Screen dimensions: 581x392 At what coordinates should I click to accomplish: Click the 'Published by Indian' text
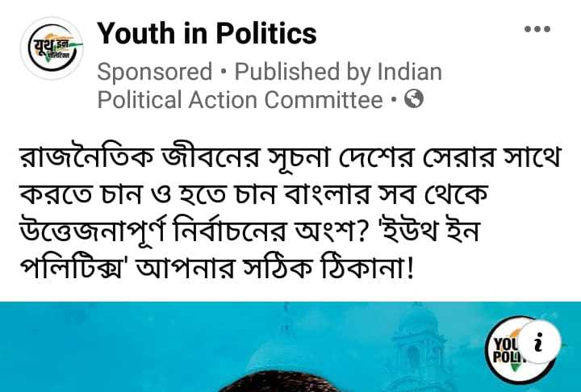pyautogui.click(x=339, y=72)
